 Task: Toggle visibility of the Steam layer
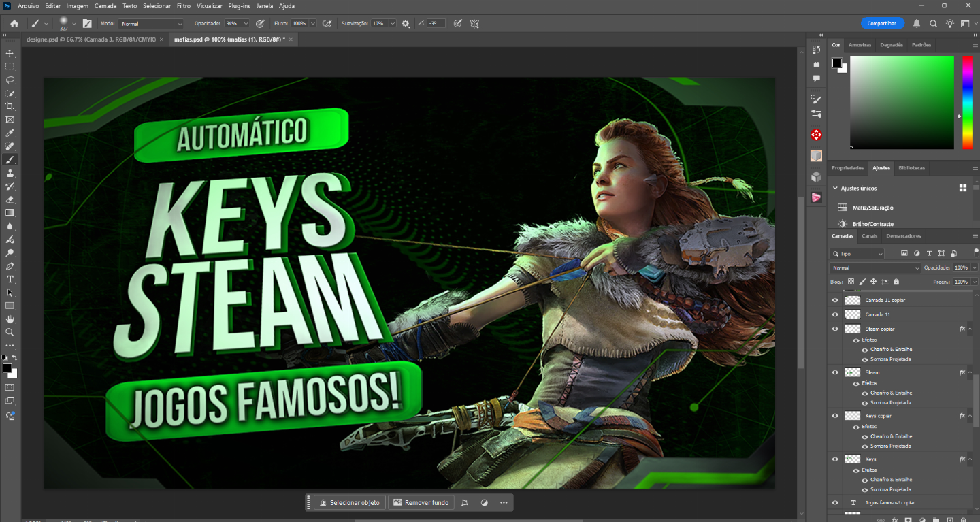[835, 372]
